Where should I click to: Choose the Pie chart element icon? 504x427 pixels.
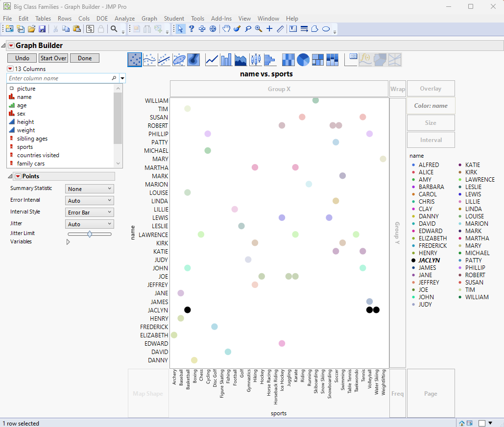click(303, 60)
